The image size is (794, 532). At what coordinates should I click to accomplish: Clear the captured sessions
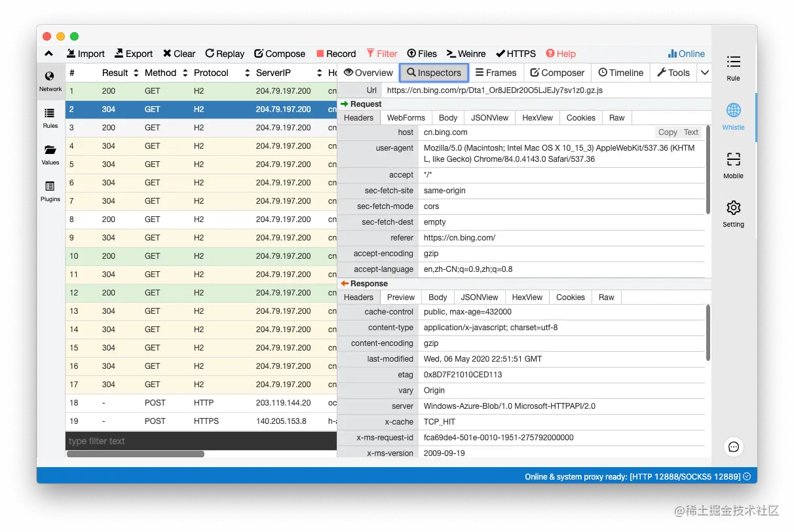(x=179, y=54)
